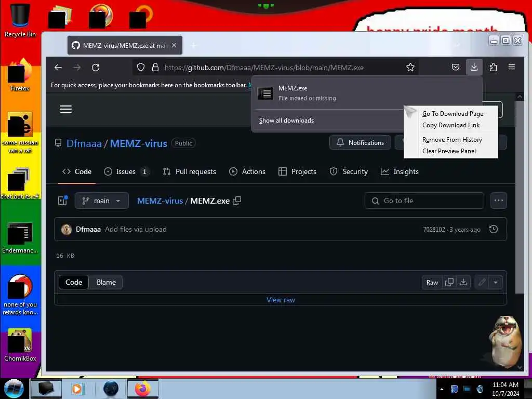The image size is (532, 399).
Task: Open the Add files via upload commit message
Action: [x=136, y=229]
